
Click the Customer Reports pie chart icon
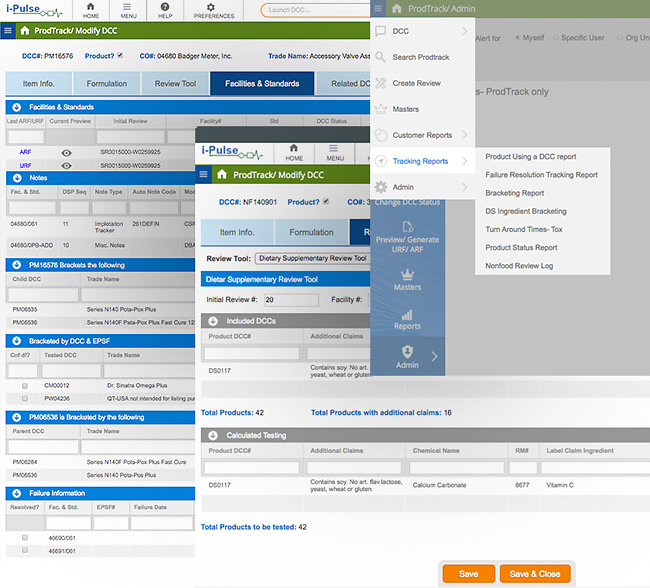[381, 135]
